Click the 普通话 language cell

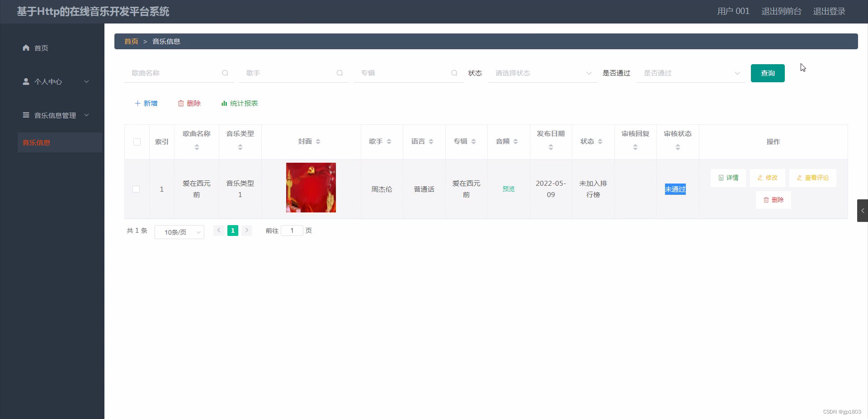[424, 189]
